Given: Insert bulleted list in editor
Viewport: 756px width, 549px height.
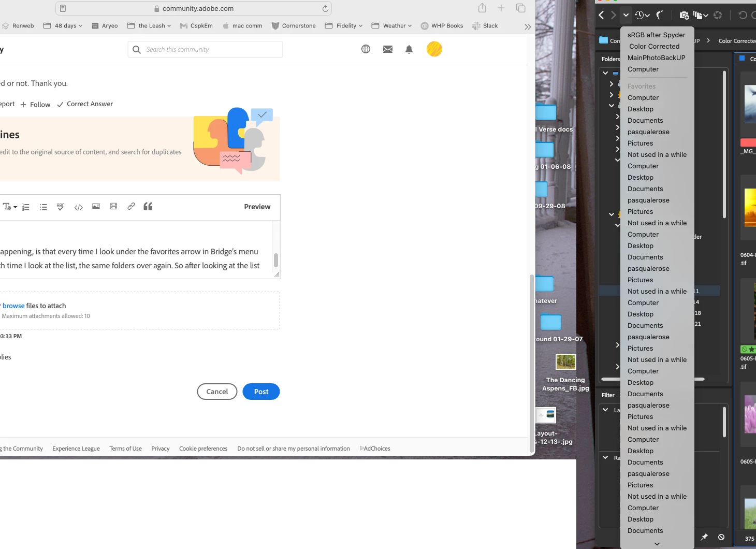Looking at the screenshot, I should (43, 207).
